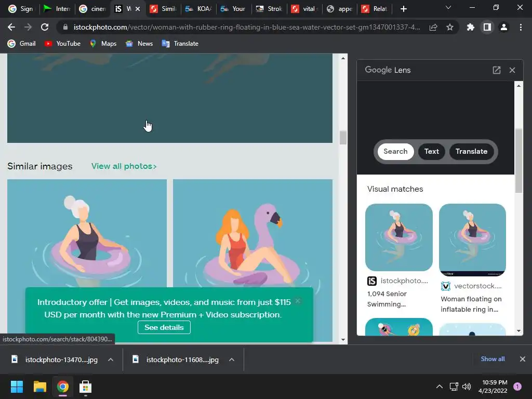Bookmark this page with the star icon

(x=449, y=27)
